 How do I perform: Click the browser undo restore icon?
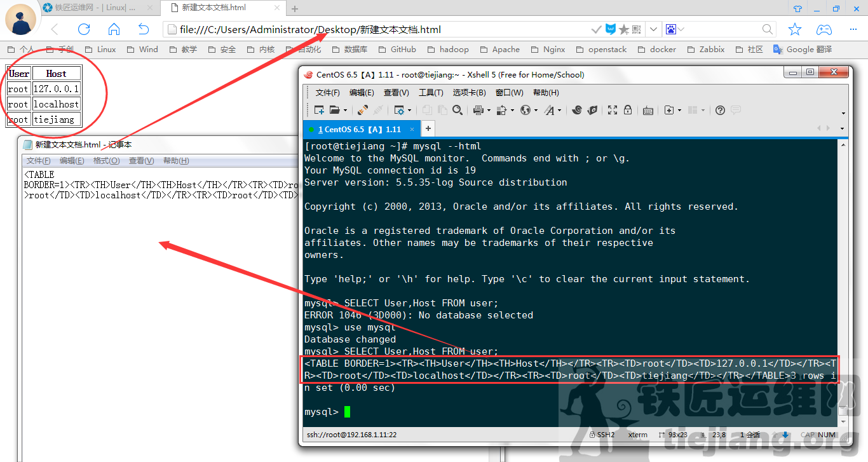coord(144,29)
